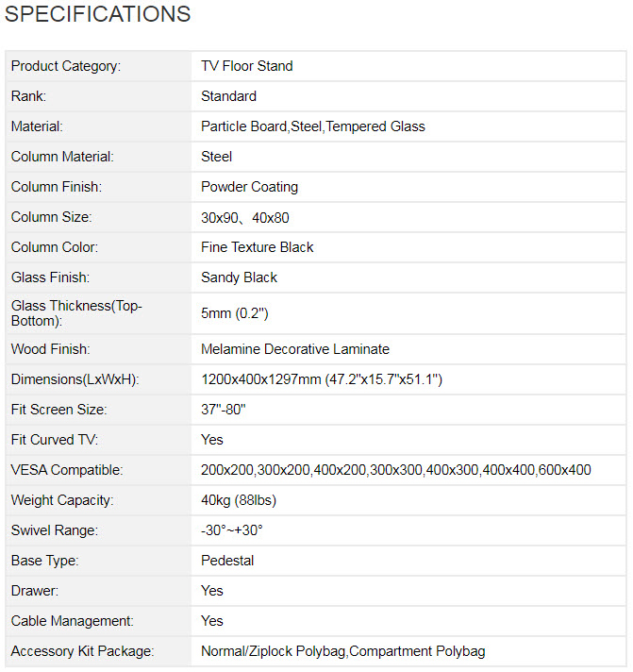This screenshot has height=672, width=633.
Task: Select the Weight Capacity value 40kg (88lbs)
Action: click(239, 500)
